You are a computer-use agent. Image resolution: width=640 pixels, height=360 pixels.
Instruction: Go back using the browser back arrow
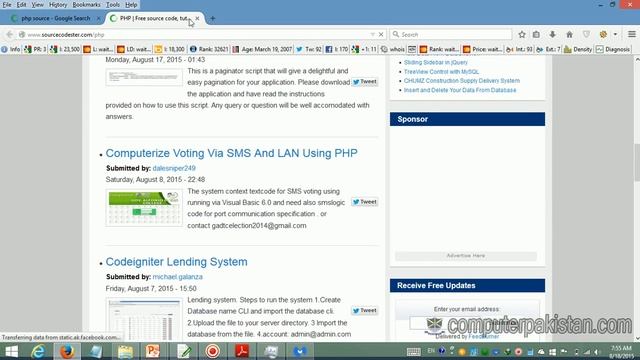click(9, 35)
